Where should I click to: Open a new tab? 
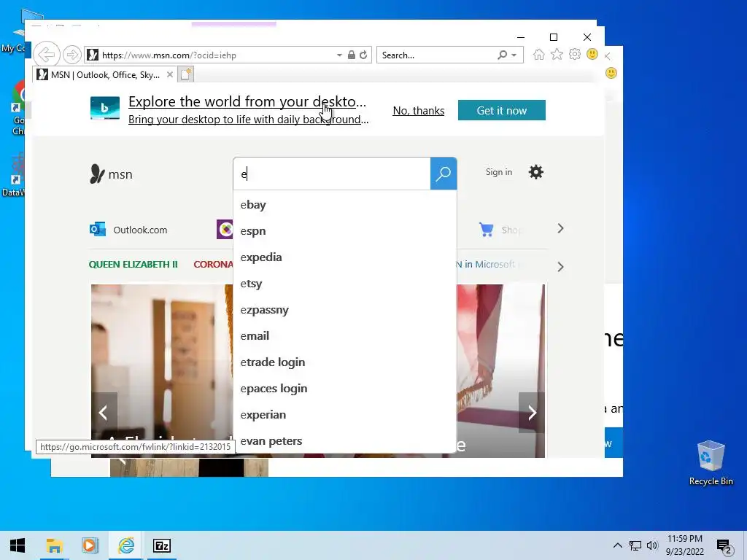pos(186,74)
